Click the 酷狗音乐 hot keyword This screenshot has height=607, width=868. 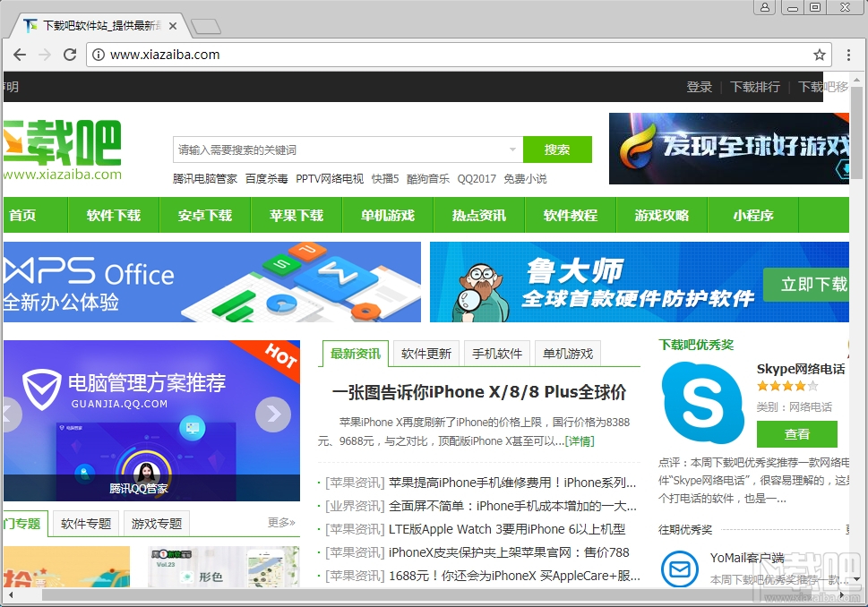[428, 179]
